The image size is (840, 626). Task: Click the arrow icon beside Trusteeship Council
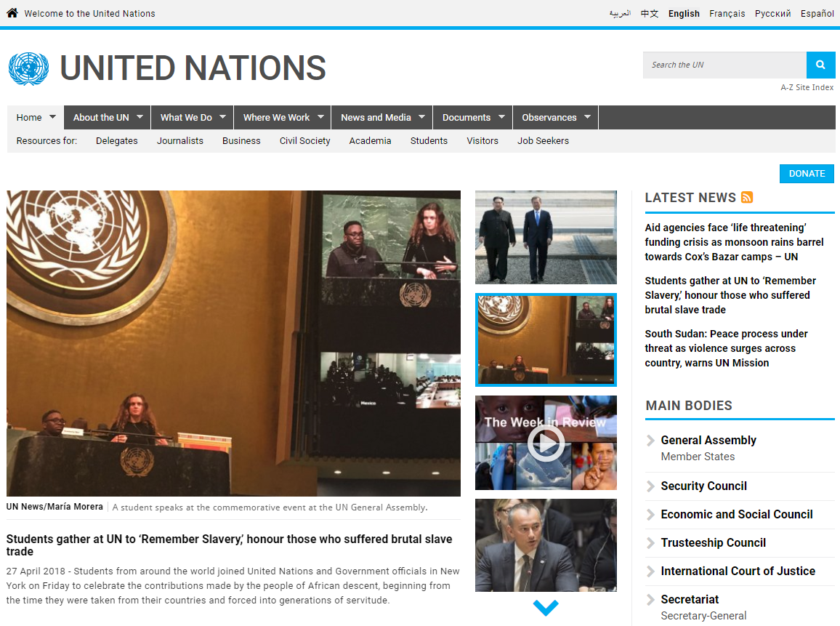click(x=650, y=543)
